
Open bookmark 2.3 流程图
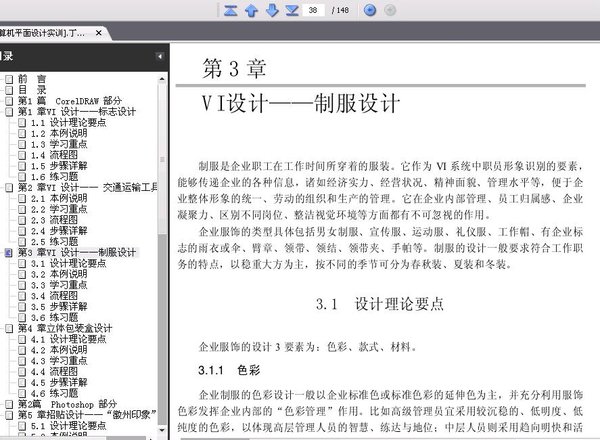pos(54,220)
